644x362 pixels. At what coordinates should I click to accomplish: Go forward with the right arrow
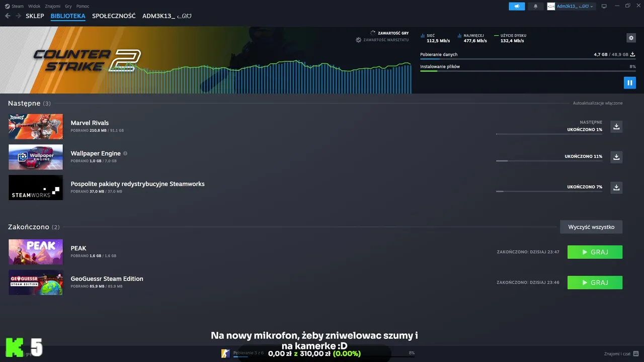click(18, 16)
